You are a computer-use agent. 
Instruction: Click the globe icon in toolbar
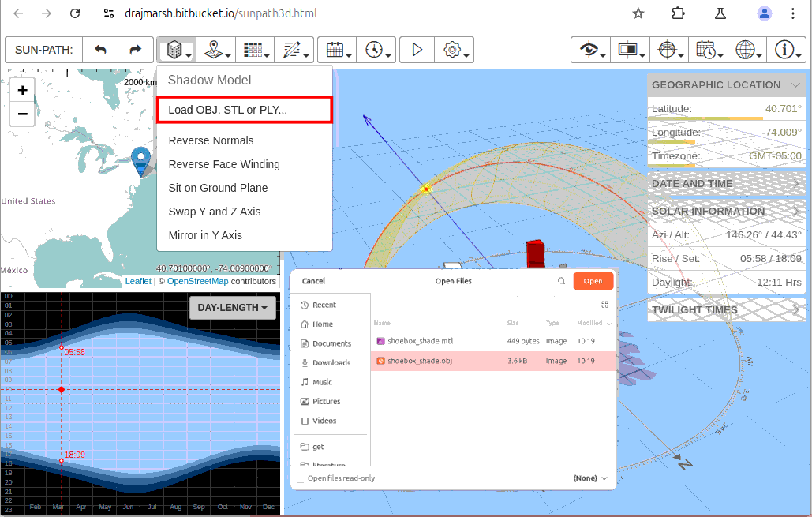(x=746, y=50)
